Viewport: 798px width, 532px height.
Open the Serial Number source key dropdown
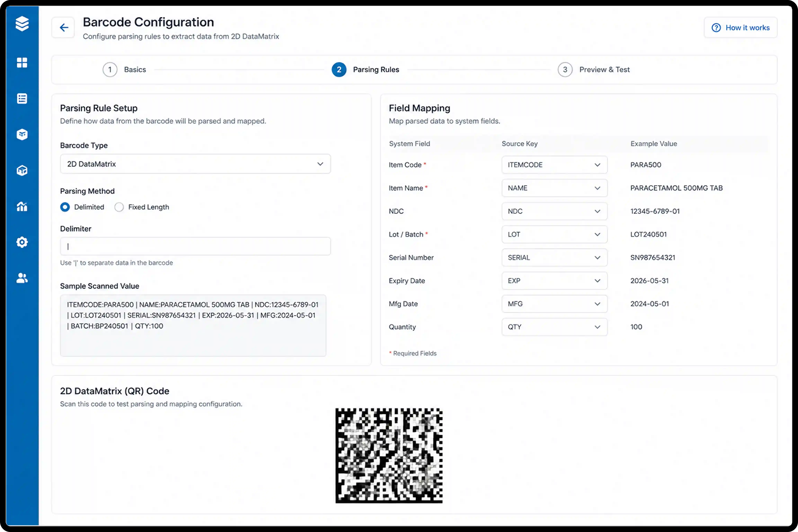click(554, 258)
